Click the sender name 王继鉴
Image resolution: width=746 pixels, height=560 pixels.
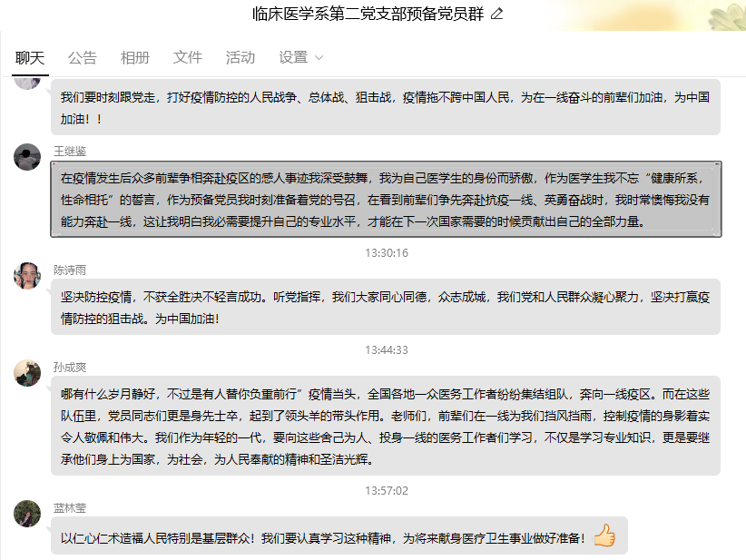click(70, 151)
